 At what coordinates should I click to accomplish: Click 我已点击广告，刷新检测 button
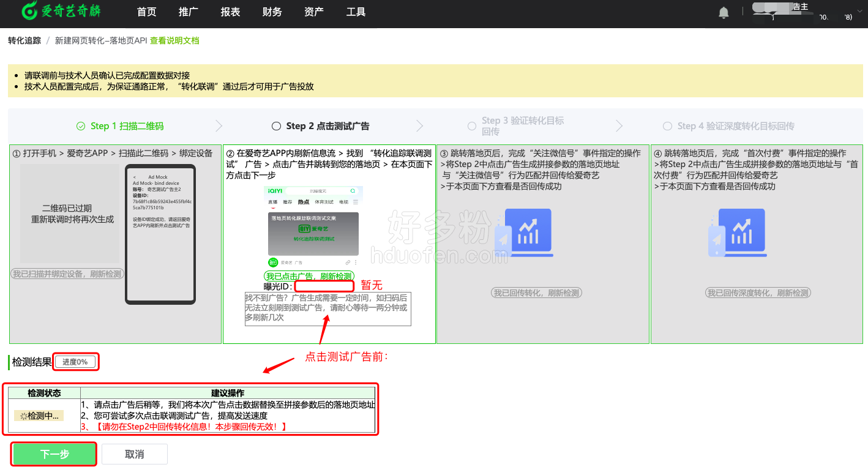point(309,276)
